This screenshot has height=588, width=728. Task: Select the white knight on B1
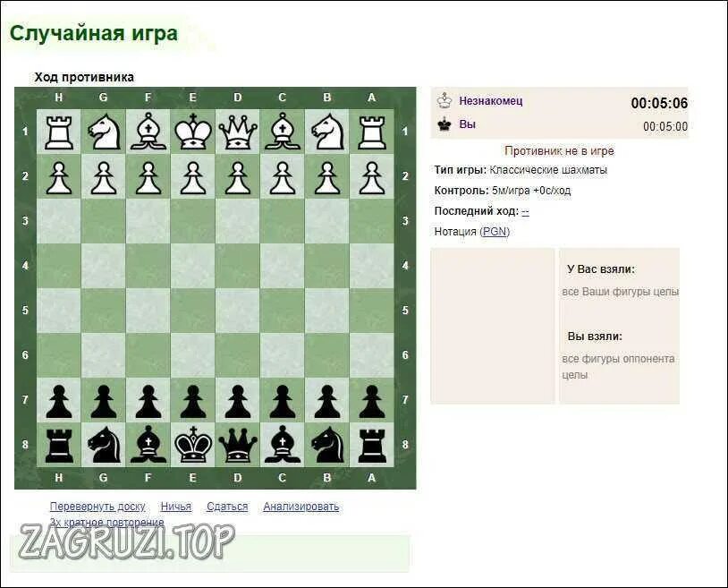click(326, 132)
